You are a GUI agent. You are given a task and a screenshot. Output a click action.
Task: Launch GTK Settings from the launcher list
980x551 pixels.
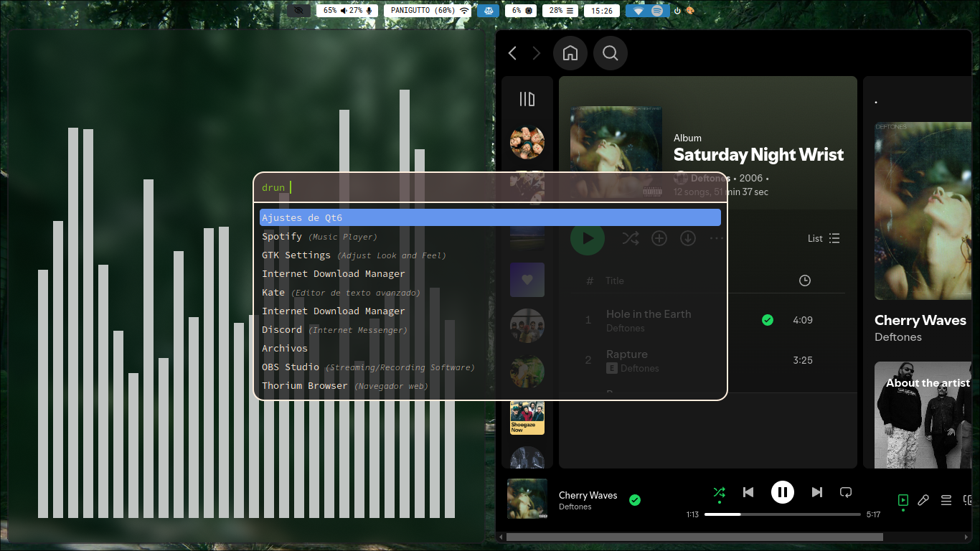(x=490, y=255)
